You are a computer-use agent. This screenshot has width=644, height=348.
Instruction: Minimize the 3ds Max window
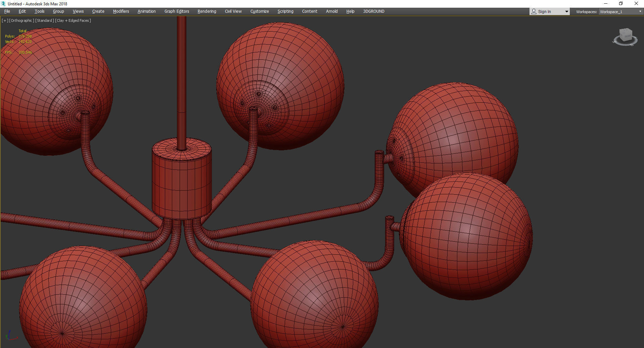(606, 4)
